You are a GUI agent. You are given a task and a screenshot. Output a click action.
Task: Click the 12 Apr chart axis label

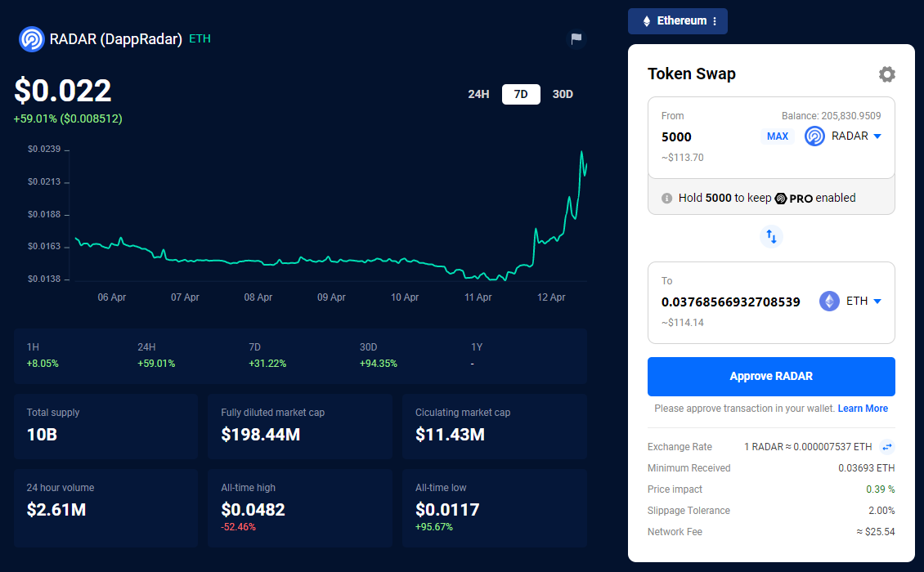[x=551, y=297]
